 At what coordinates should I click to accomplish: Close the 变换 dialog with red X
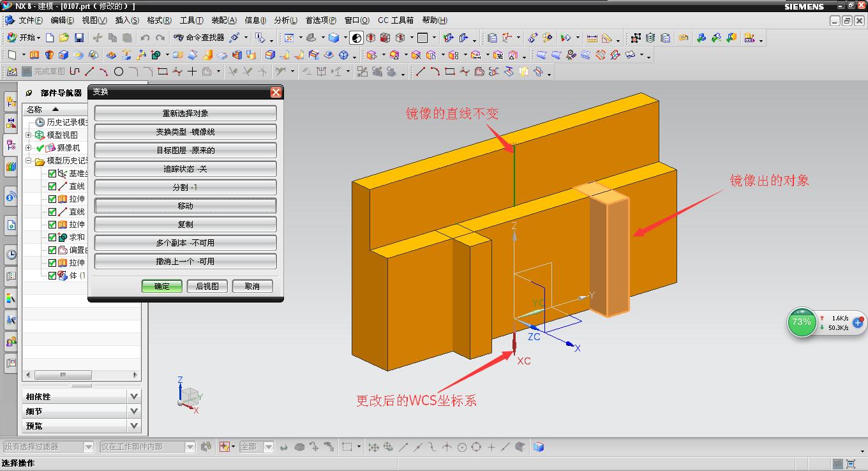276,92
